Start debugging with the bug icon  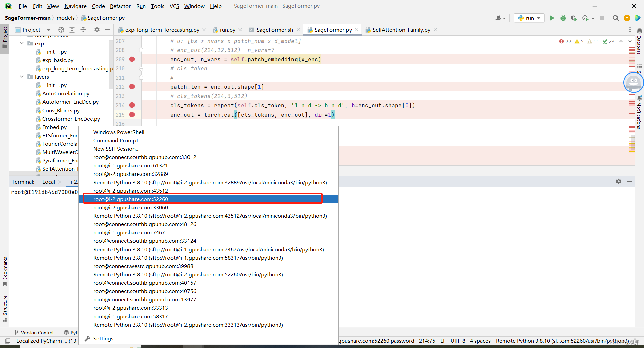coord(563,18)
